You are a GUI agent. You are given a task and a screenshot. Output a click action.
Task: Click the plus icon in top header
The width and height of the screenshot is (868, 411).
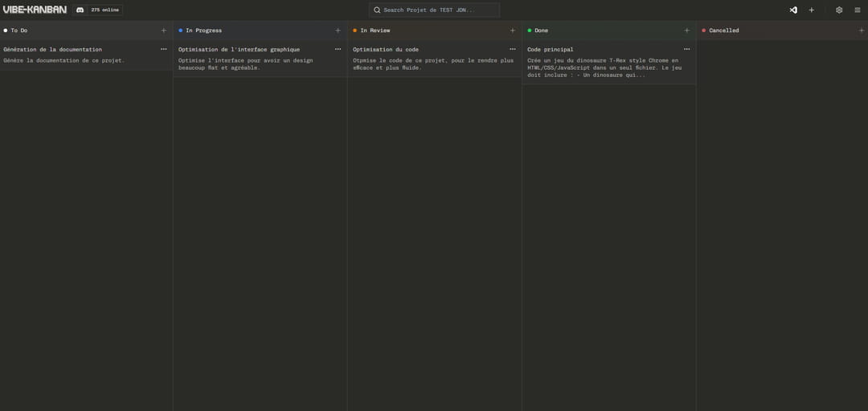point(811,10)
